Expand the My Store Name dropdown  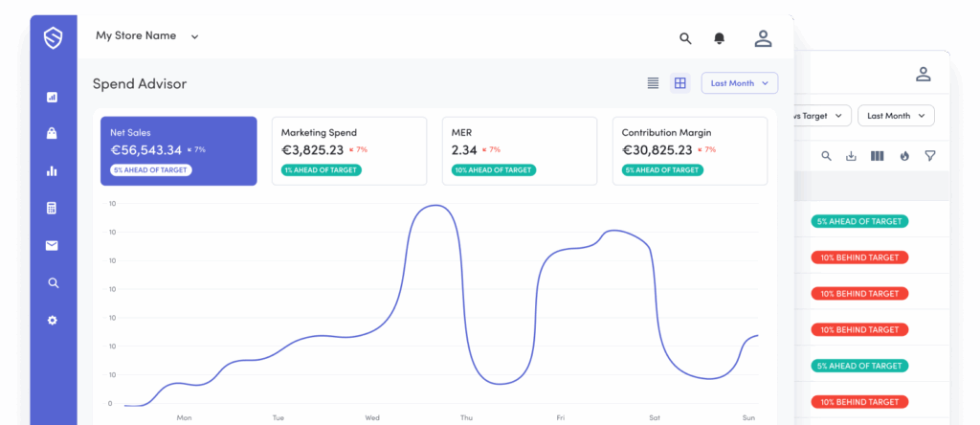pyautogui.click(x=147, y=36)
